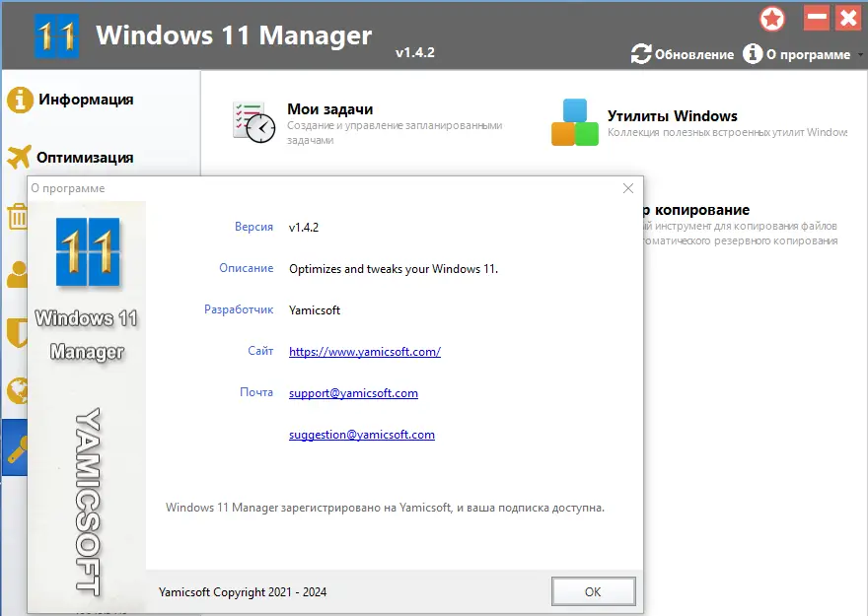Click the Windows 11 Manager logo in header
This screenshot has width=868, height=616.
(x=57, y=36)
